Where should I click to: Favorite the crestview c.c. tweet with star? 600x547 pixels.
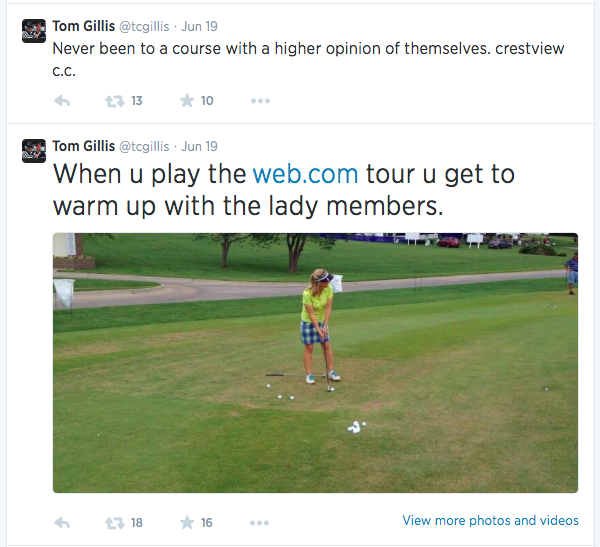[186, 100]
